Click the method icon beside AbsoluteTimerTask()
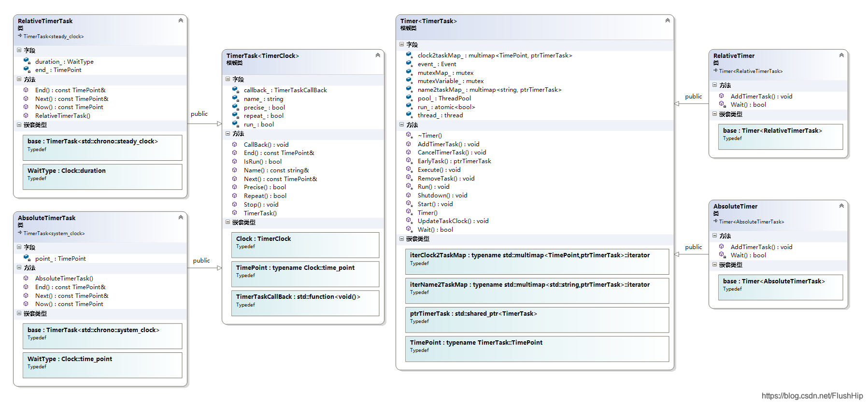 [x=26, y=278]
